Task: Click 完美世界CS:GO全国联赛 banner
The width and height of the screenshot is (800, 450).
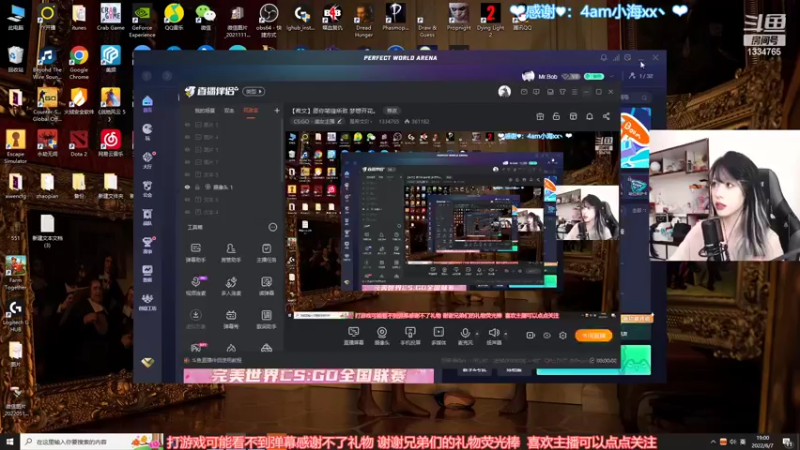Action: point(309,376)
